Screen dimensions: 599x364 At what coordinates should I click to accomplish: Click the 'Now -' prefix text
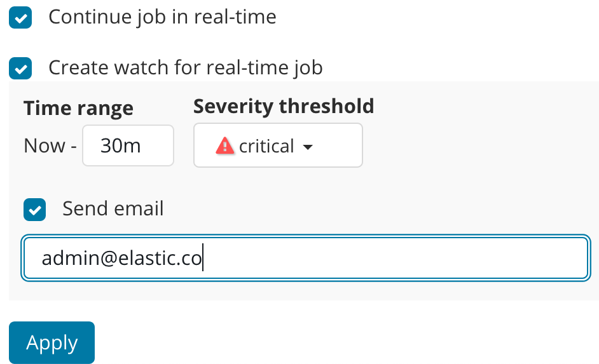[50, 146]
